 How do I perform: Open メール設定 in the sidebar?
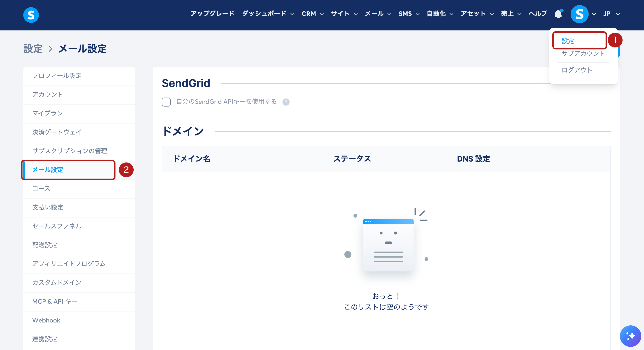48,170
